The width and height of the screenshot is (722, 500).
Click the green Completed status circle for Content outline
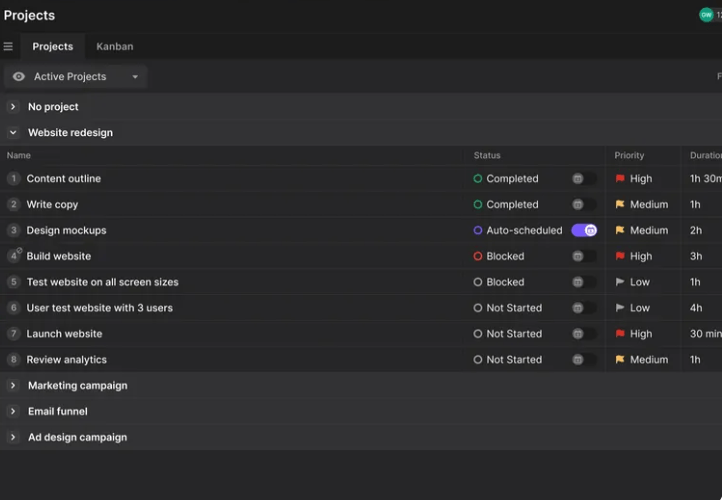coord(477,179)
